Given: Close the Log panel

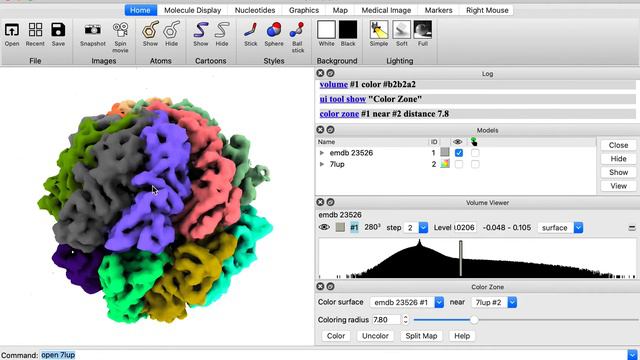Looking at the screenshot, I should (320, 73).
